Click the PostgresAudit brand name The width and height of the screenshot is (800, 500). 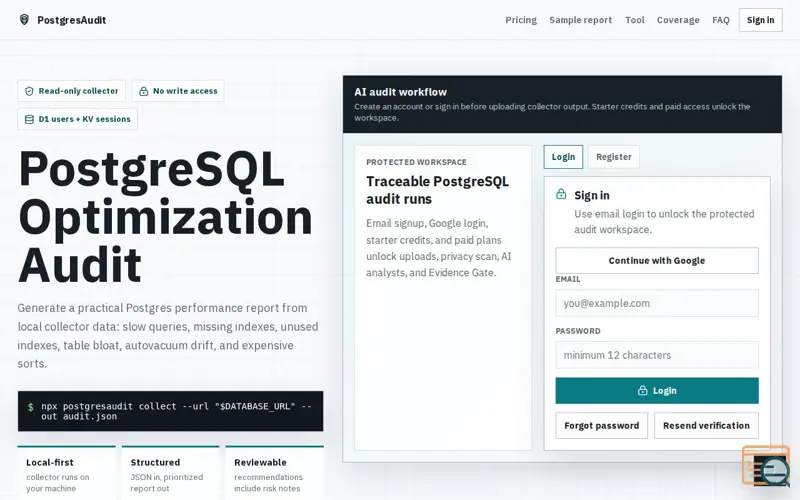click(71, 20)
